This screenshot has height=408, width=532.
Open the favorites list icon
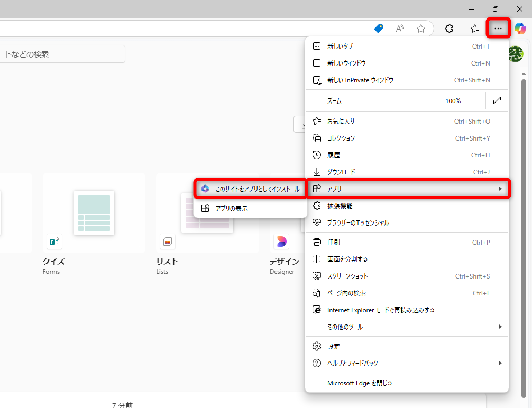click(474, 28)
